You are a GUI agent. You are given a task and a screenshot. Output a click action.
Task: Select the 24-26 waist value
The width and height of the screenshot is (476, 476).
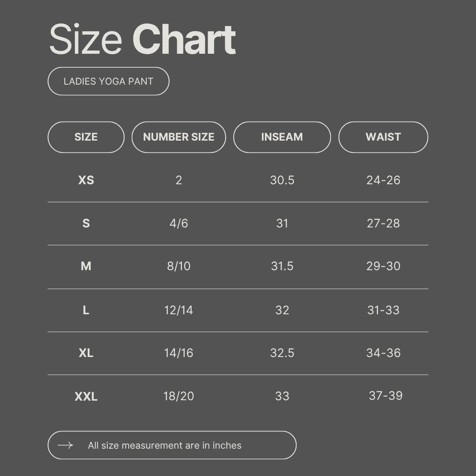coord(383,180)
